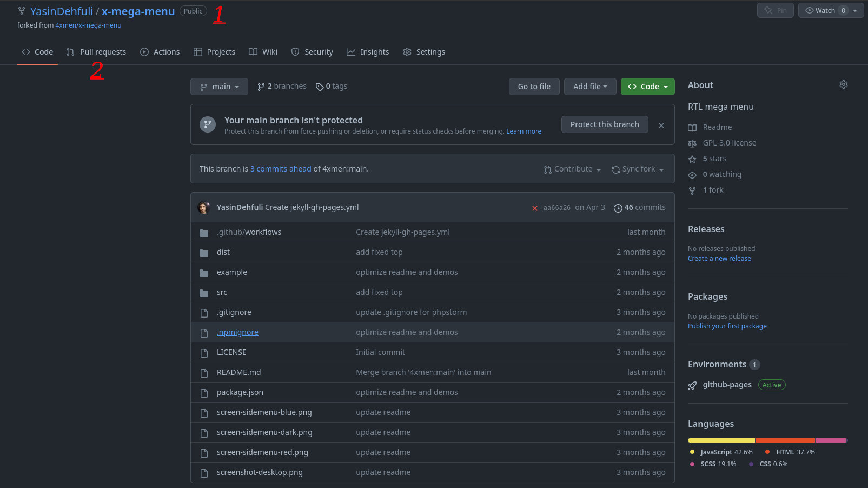The width and height of the screenshot is (868, 488).
Task: Open the 3 commits ahead link
Action: [x=281, y=169]
